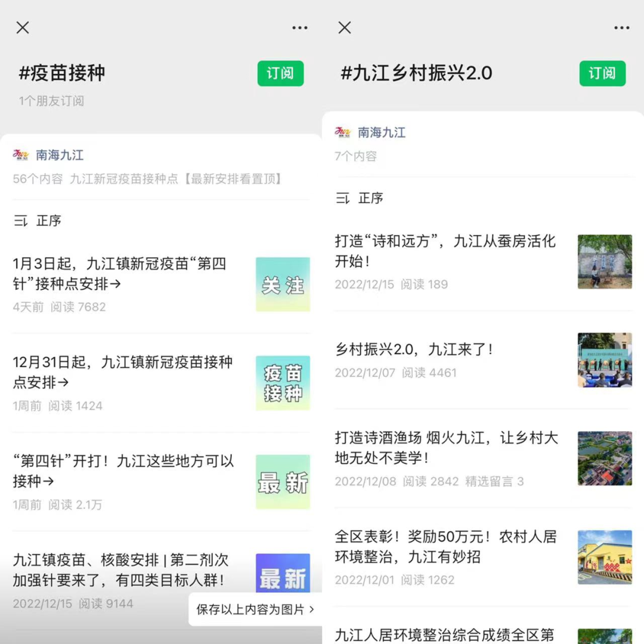
Task: Open 南海九江 account from left page
Action: click(x=60, y=155)
